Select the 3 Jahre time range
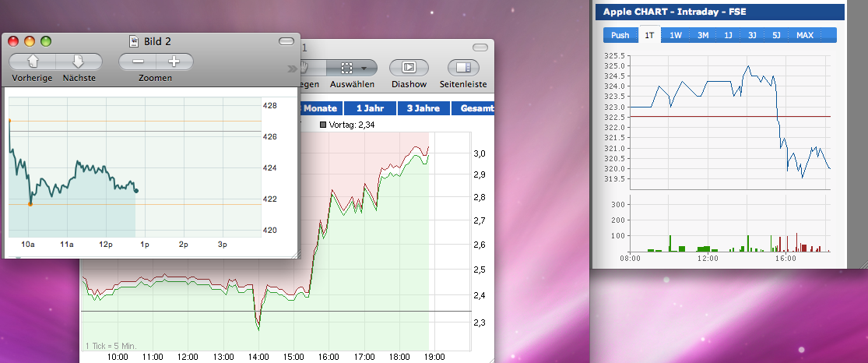The height and width of the screenshot is (363, 868). pos(423,108)
